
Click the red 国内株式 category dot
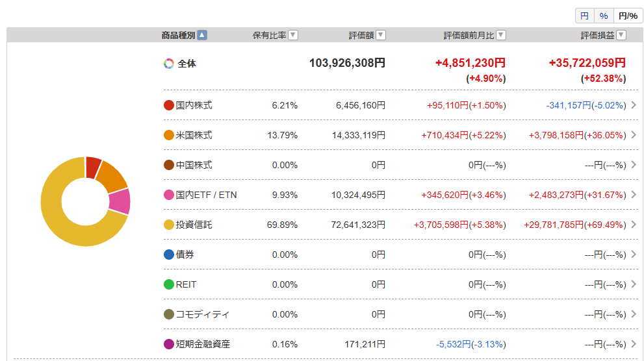(x=169, y=105)
